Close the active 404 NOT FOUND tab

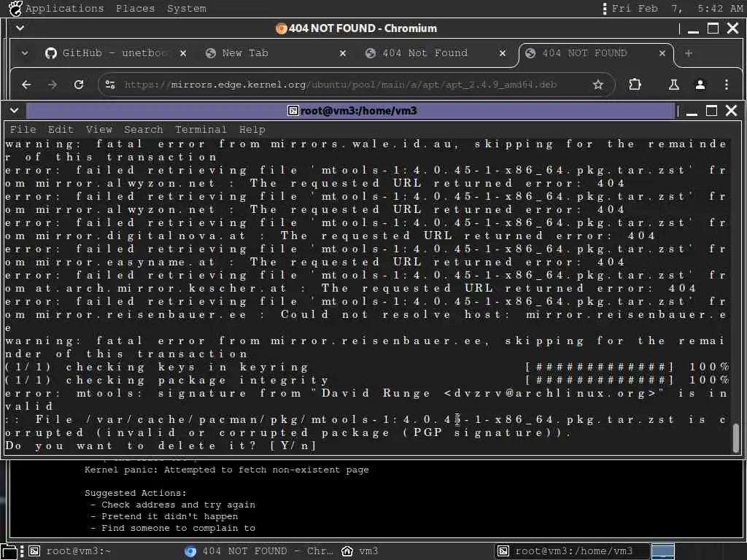(662, 53)
